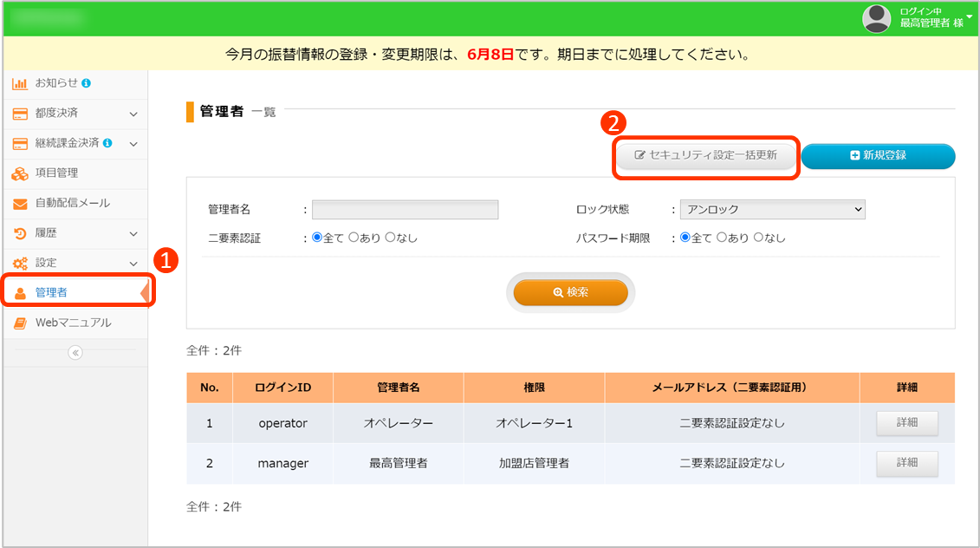The image size is (980, 548).
Task: Click the 項目管理 coins icon
Action: pyautogui.click(x=20, y=173)
